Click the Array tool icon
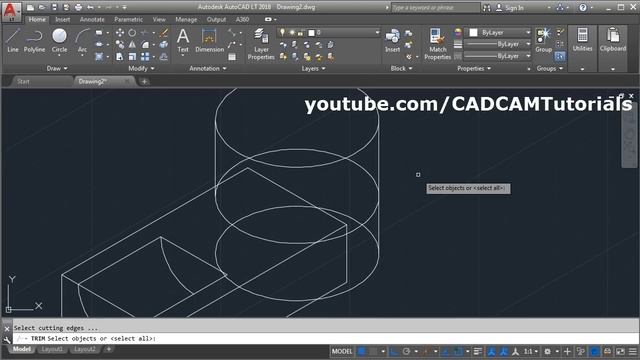Viewport: 640px width, 360px height. (145, 57)
